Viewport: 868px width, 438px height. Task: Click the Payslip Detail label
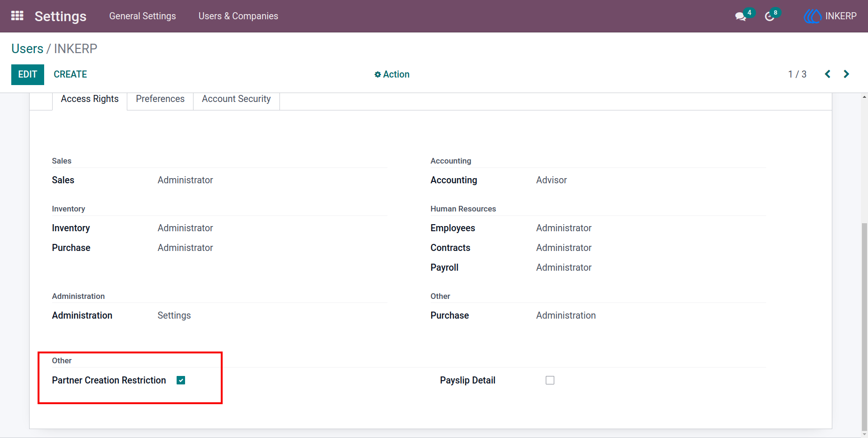click(467, 380)
